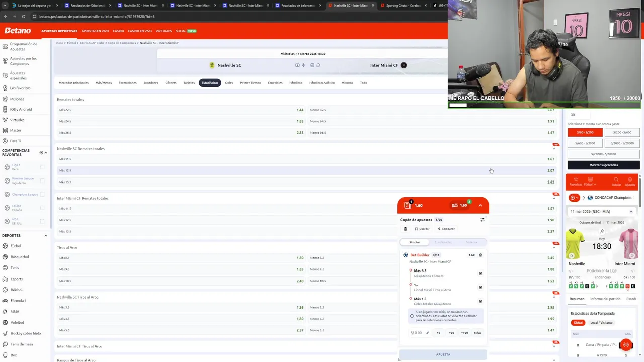The height and width of the screenshot is (362, 644).
Task: Reload the browser page
Action: pyautogui.click(x=23, y=16)
